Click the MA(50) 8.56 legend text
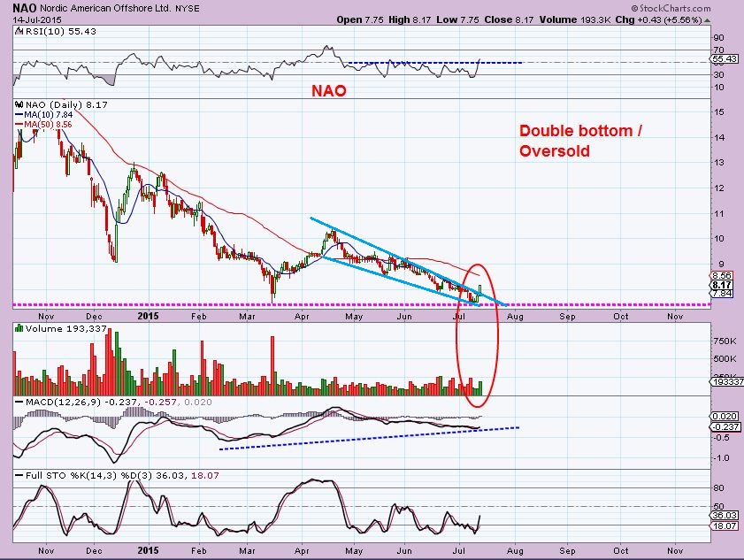The width and height of the screenshot is (744, 560). (48, 125)
